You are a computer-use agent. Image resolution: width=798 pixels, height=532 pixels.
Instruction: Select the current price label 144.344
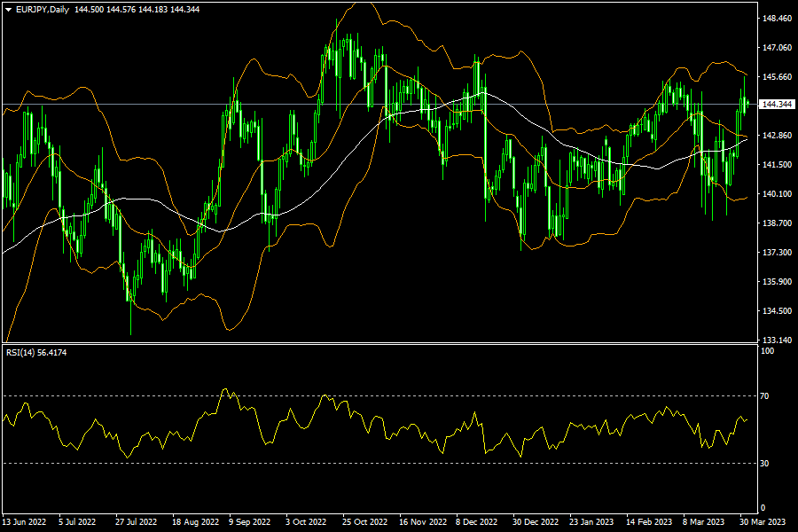pyautogui.click(x=777, y=105)
